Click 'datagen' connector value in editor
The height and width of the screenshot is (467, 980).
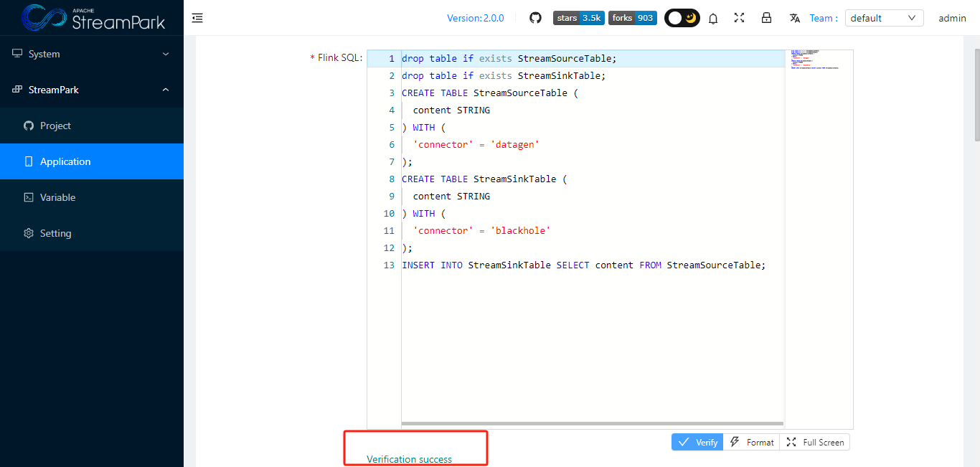(515, 145)
